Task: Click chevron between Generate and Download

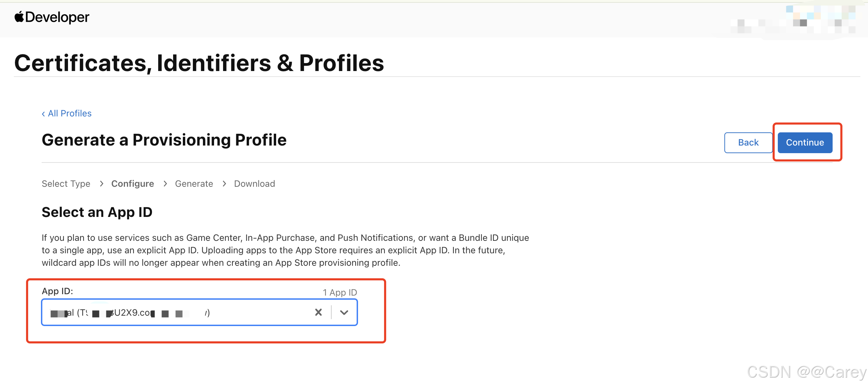Action: coord(224,184)
